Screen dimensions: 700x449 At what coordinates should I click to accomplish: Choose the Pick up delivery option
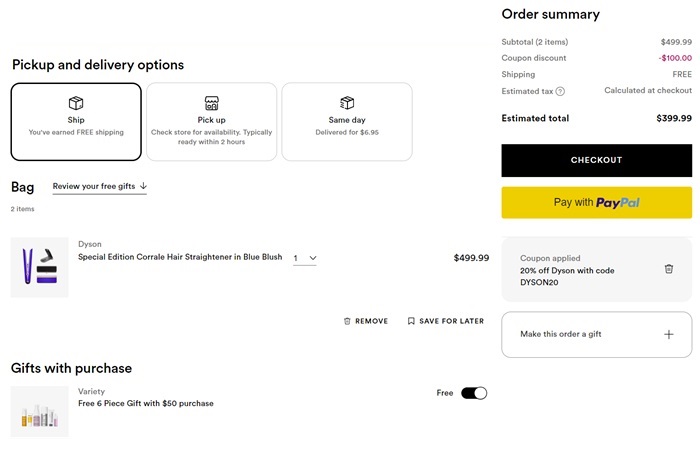211,122
